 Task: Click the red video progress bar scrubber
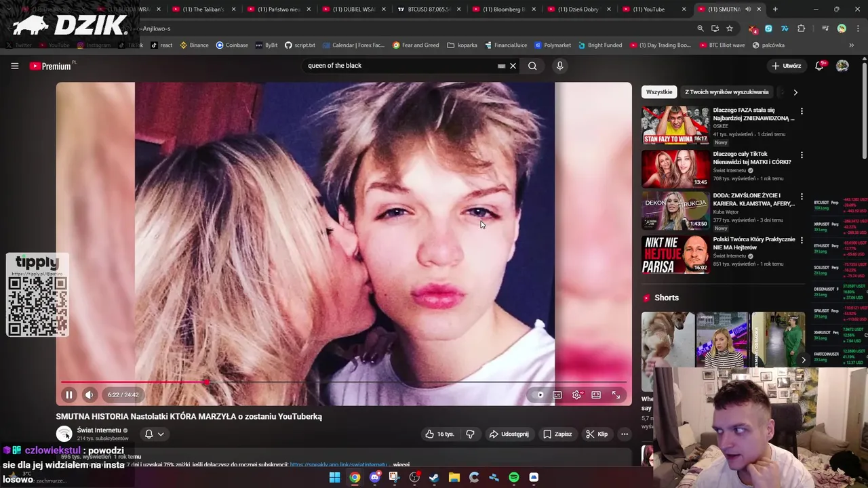(205, 382)
